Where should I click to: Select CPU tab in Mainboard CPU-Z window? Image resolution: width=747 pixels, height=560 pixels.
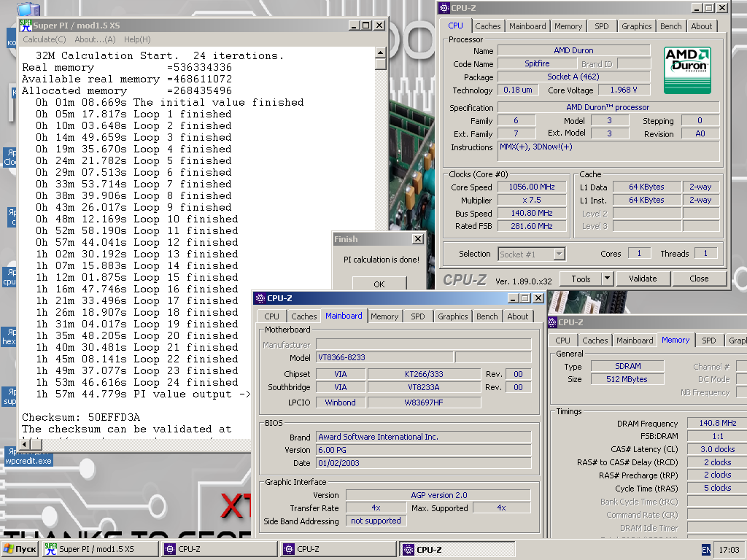(271, 316)
